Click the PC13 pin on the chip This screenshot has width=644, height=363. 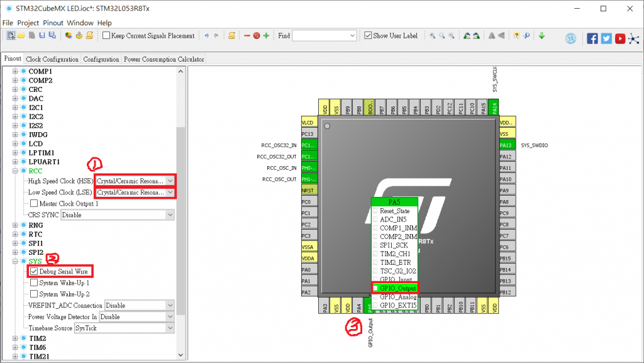(x=309, y=133)
